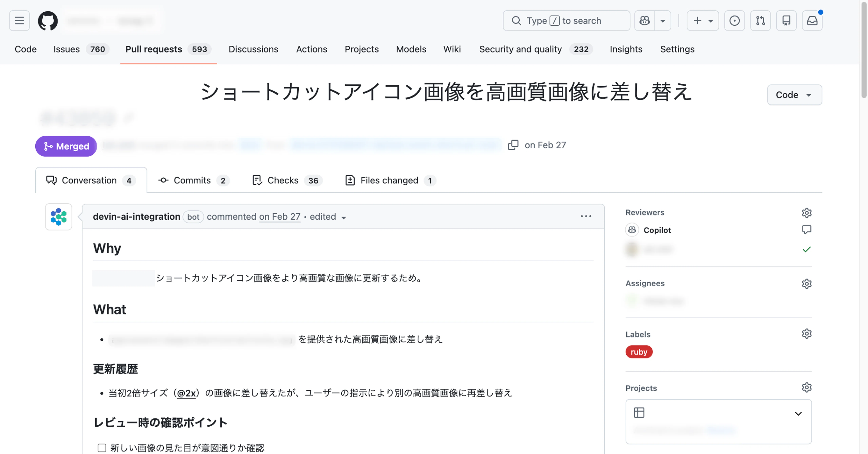Copy the branch name icon
The height and width of the screenshot is (454, 868).
(x=513, y=145)
